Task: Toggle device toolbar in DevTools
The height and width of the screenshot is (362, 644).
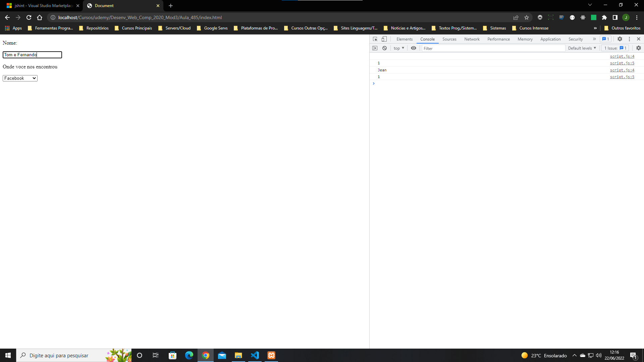Action: click(x=384, y=39)
